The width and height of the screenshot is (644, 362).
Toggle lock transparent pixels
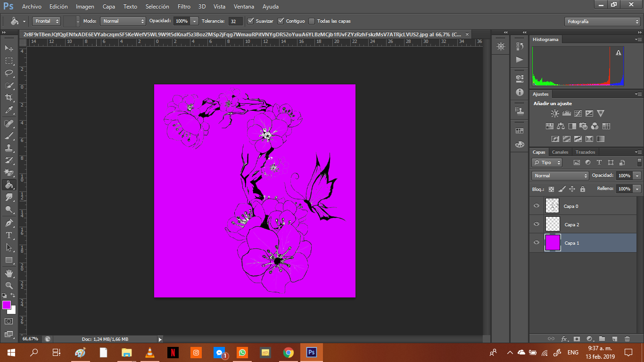(551, 189)
